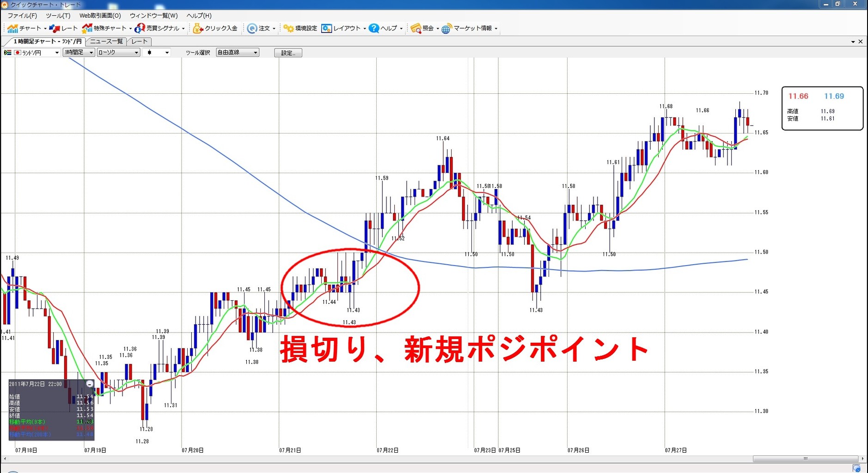Click the scrollbar left arrow
The height and width of the screenshot is (473, 868).
(5, 459)
